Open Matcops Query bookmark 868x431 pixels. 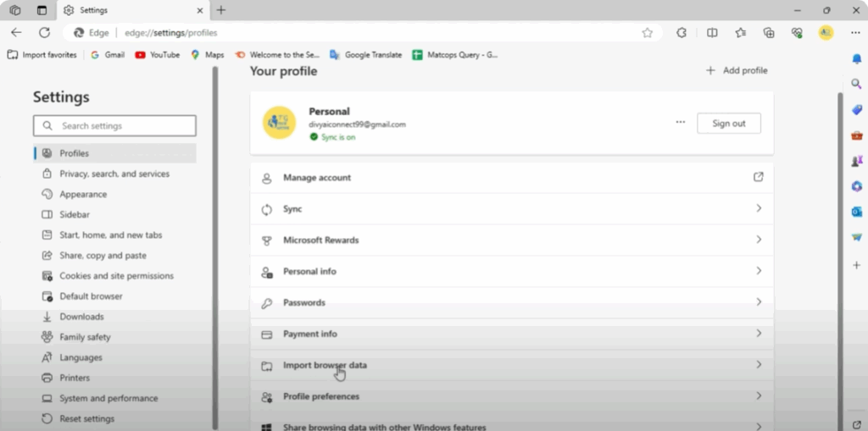pos(455,55)
